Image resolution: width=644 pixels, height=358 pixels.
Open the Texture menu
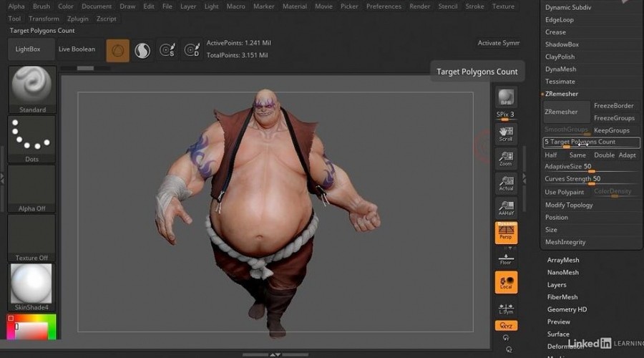503,6
